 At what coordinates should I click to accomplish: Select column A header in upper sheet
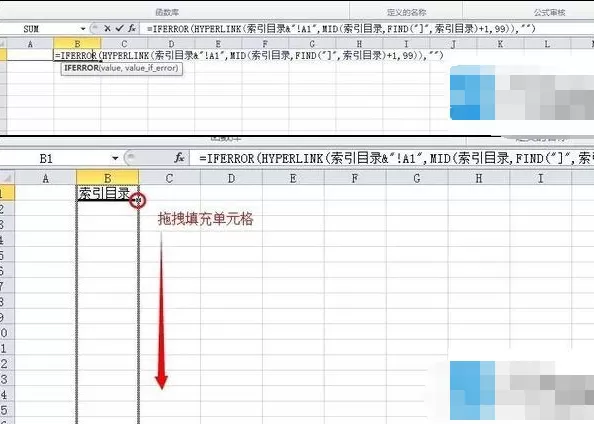(30, 44)
